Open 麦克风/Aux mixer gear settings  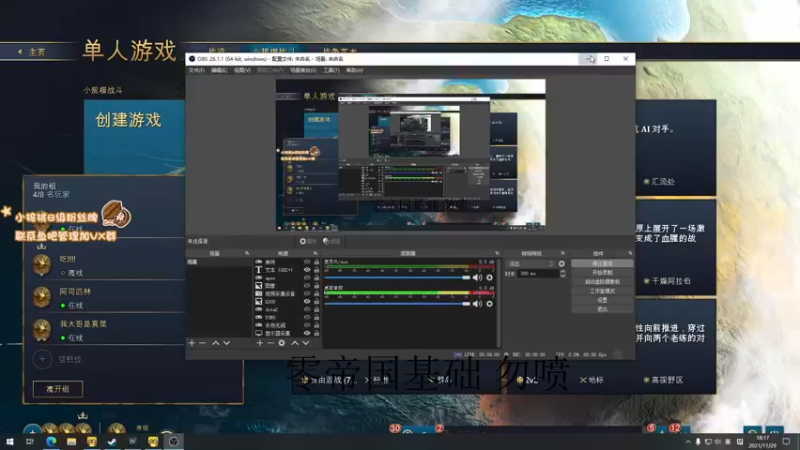490,278
